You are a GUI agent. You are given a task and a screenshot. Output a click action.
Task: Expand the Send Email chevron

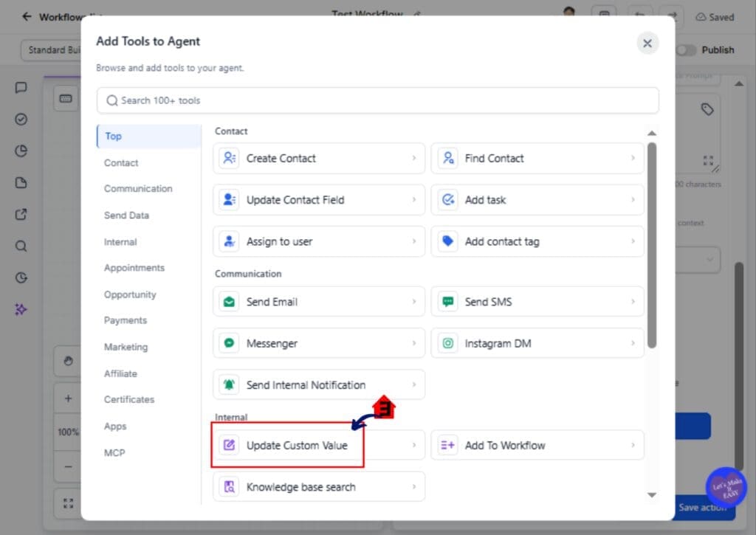[x=413, y=302]
